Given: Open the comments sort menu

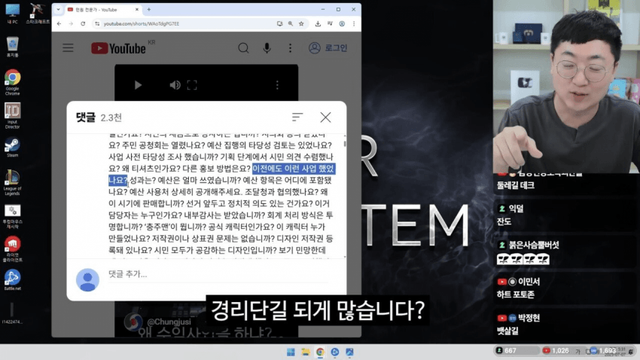Looking at the screenshot, I should tap(297, 118).
